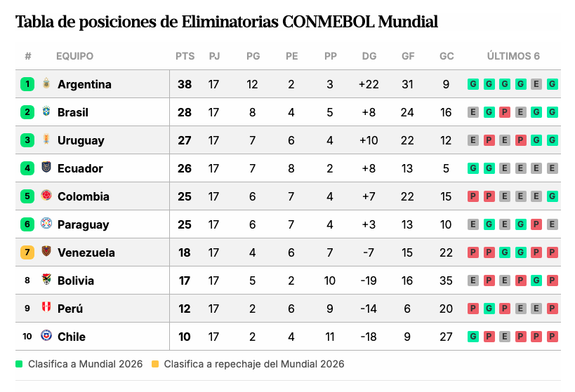Screen dimensions: 575x392
Task: Click the Chile team crest icon
Action: [x=46, y=335]
